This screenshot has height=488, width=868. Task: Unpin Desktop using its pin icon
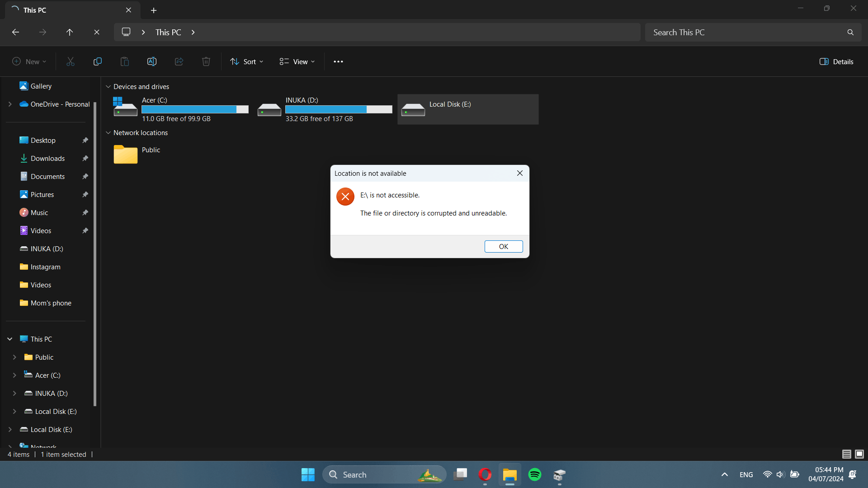click(85, 140)
